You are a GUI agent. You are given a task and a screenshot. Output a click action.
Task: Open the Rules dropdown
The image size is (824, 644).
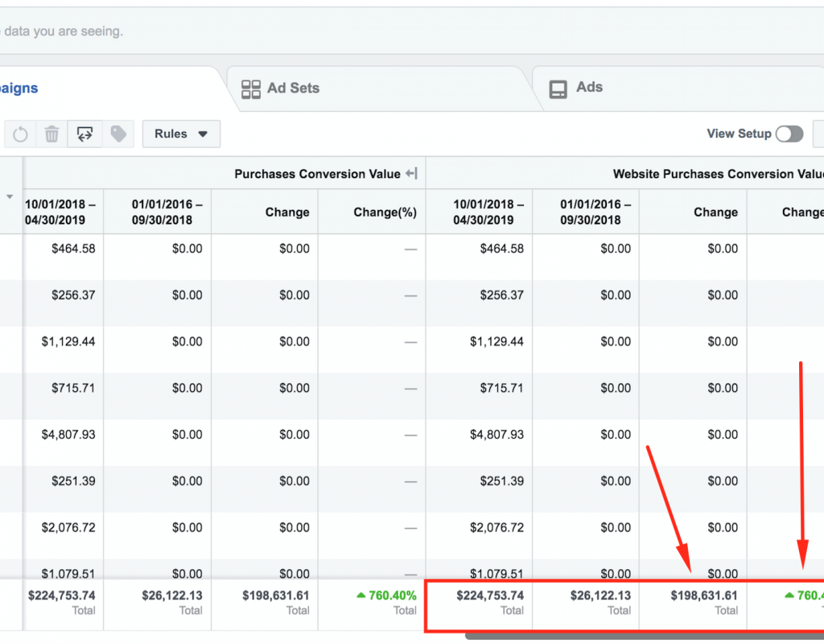(181, 134)
